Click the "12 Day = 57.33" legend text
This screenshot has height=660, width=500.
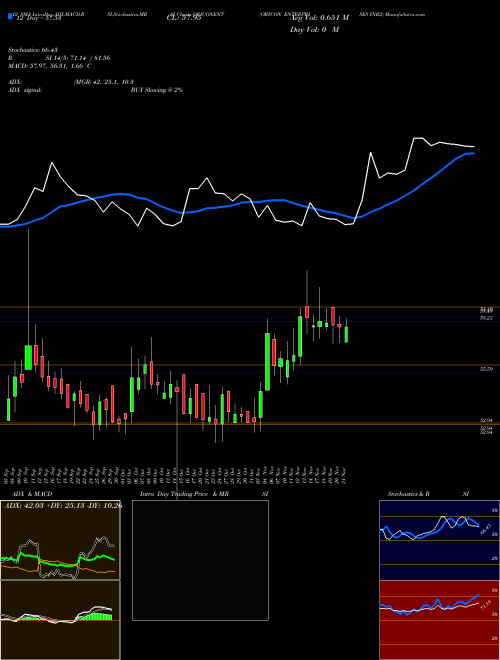click(x=39, y=18)
